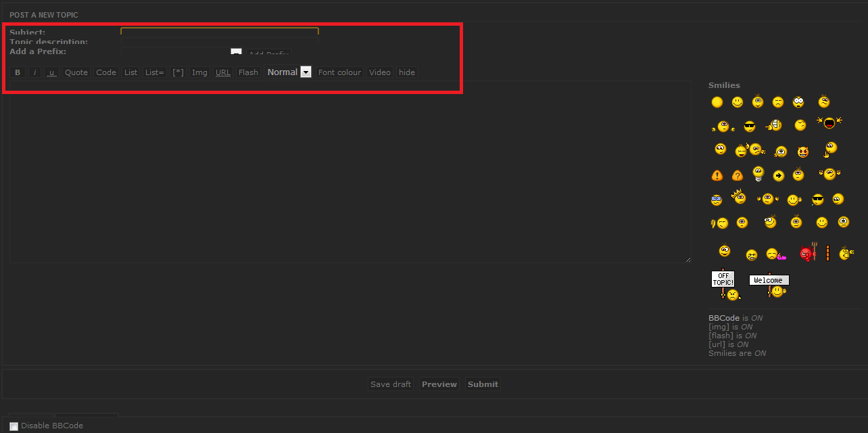Insert the orange question mark smiley
868x433 pixels.
click(738, 175)
